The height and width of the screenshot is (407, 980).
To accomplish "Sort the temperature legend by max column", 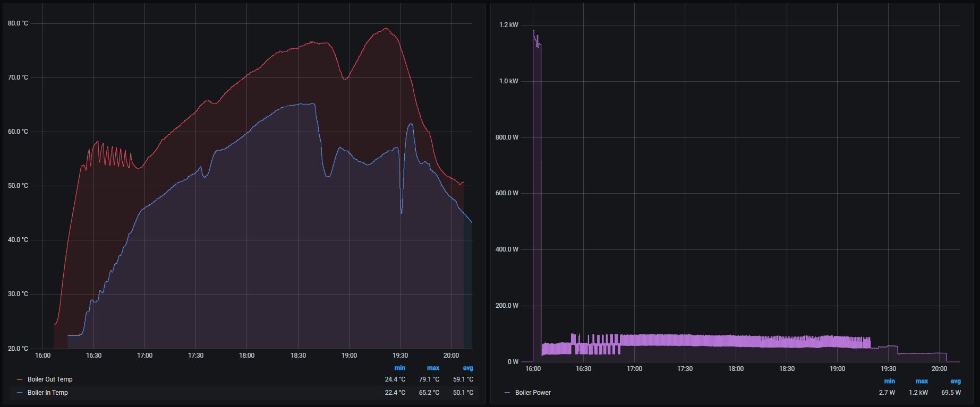I will click(x=433, y=368).
